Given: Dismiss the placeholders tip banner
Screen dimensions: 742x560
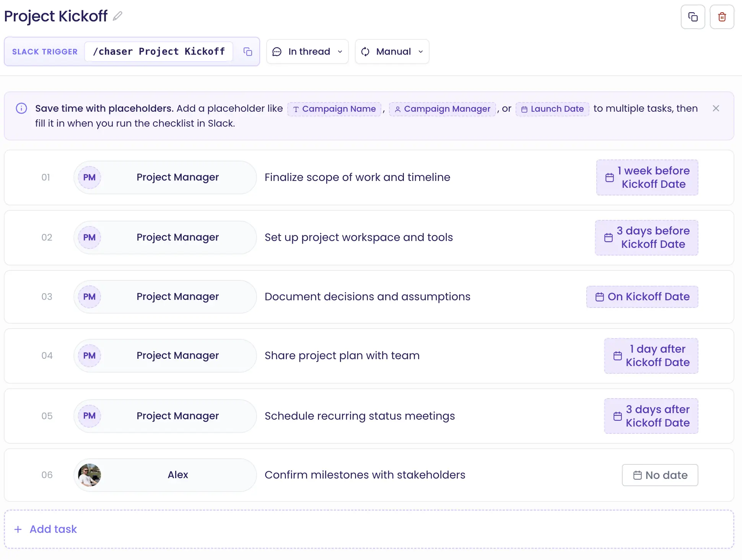Looking at the screenshot, I should [716, 108].
